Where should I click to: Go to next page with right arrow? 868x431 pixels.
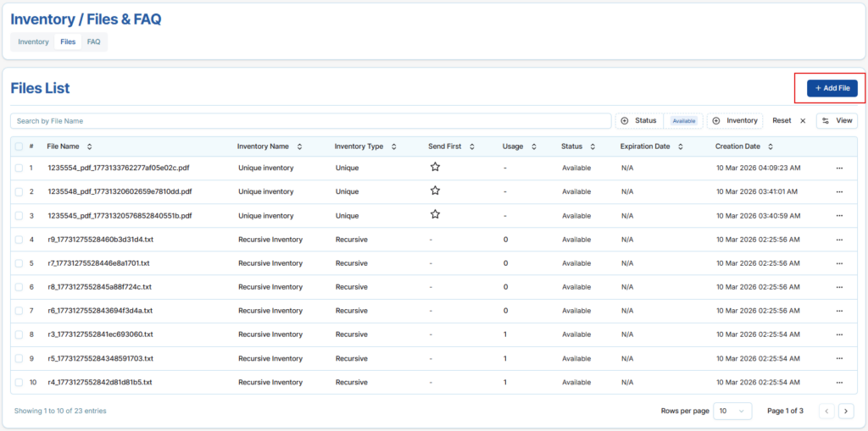pos(846,411)
